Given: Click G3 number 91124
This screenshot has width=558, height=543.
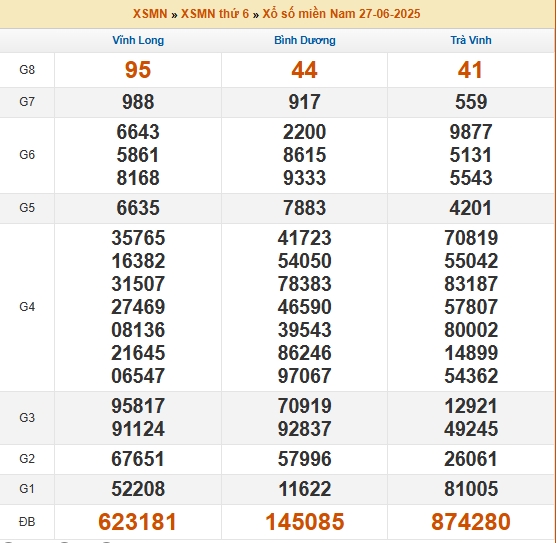Looking at the screenshot, I should [x=138, y=429].
